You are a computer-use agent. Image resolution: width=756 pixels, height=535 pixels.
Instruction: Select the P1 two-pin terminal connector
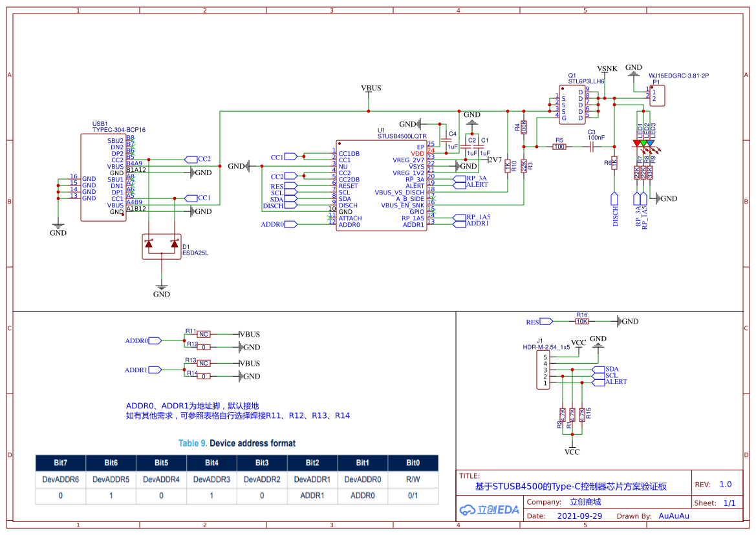(656, 96)
